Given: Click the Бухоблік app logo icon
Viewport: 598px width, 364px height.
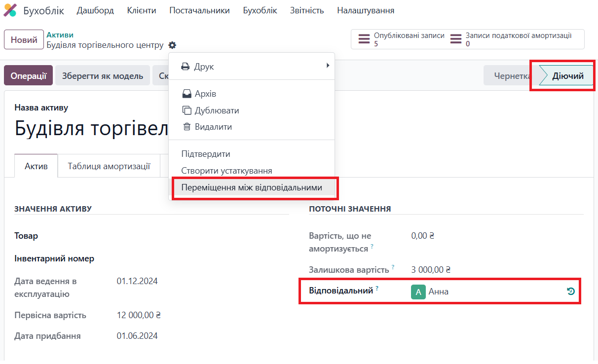Looking at the screenshot, I should [10, 10].
